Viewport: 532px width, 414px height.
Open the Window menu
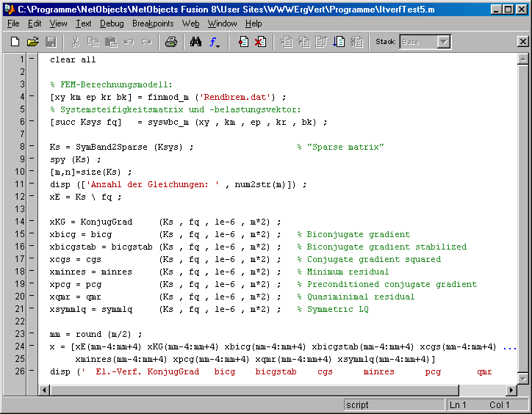click(222, 23)
